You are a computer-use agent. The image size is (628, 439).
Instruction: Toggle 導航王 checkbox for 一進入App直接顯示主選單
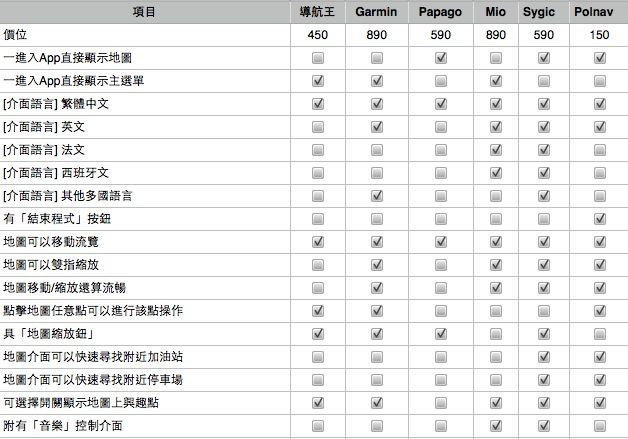pyautogui.click(x=318, y=81)
